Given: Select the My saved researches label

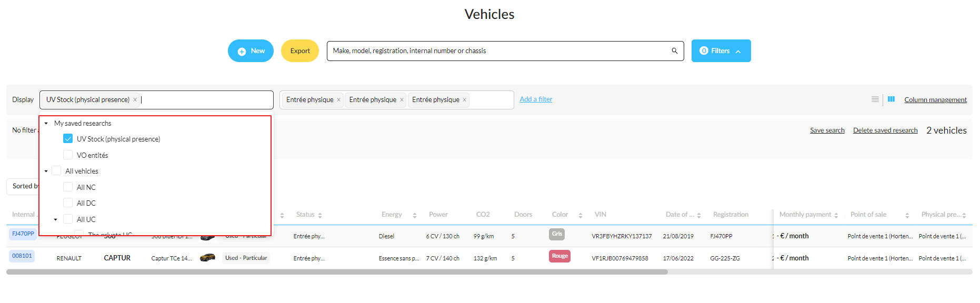Looking at the screenshot, I should pyautogui.click(x=83, y=123).
